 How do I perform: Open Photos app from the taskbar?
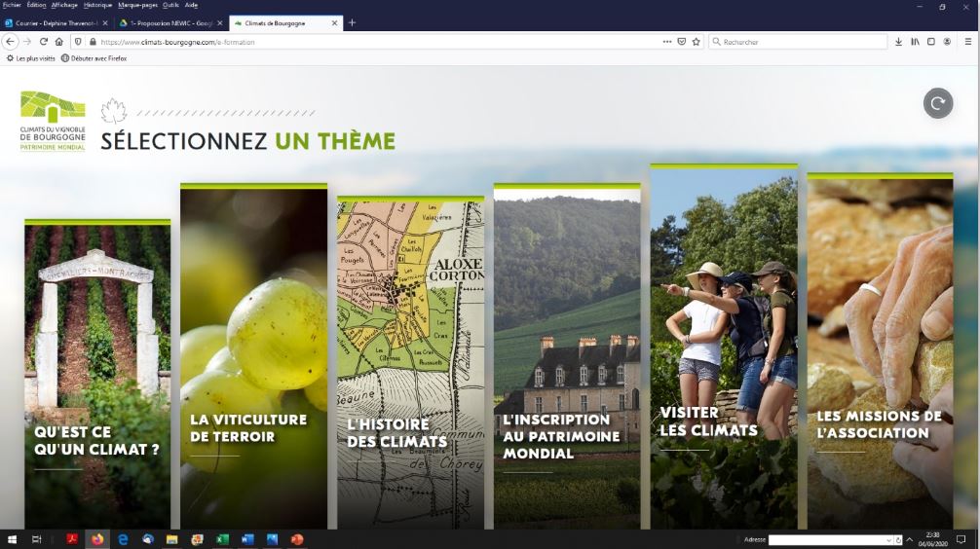273,539
